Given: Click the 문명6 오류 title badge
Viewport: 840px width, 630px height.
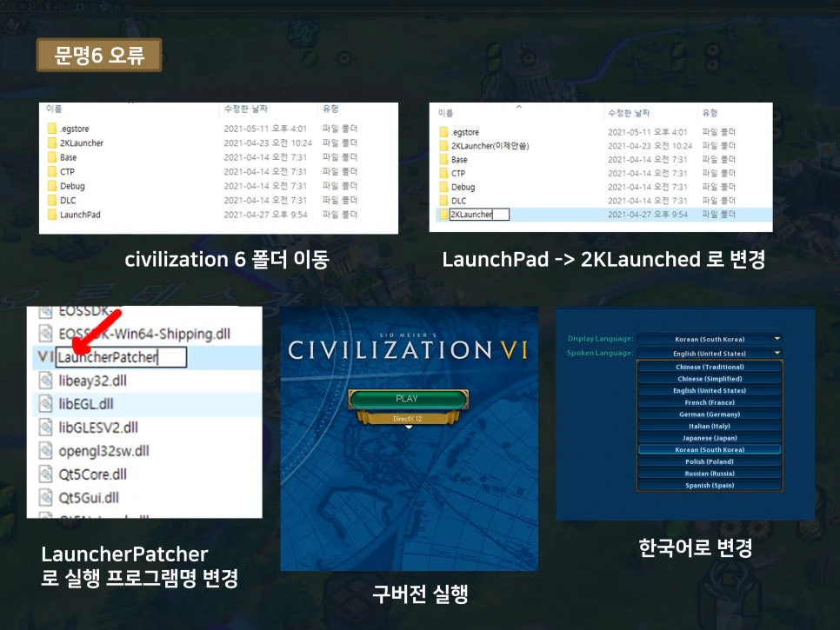Looking at the screenshot, I should click(x=99, y=55).
